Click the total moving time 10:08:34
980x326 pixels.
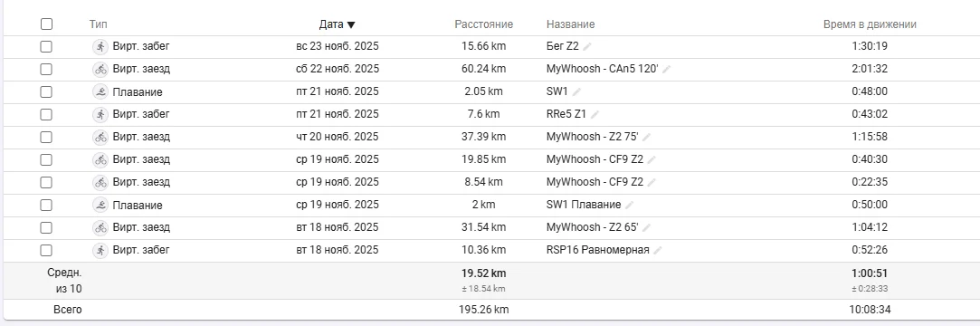[870, 310]
